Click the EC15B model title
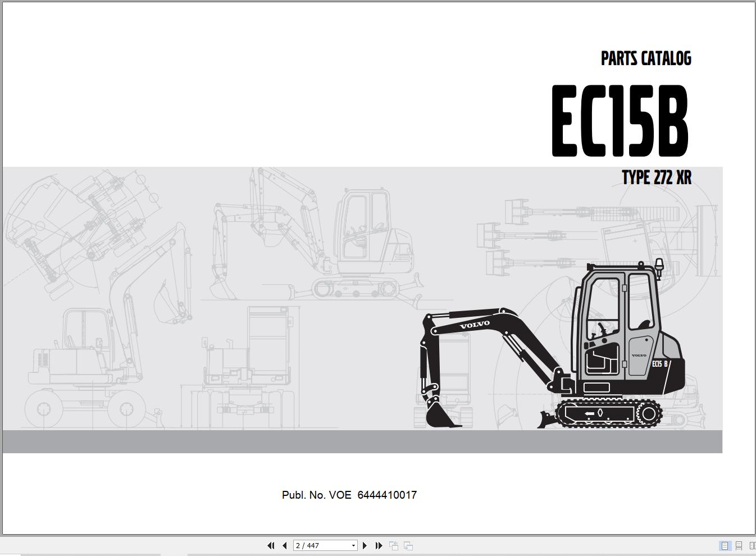Screen dimensions: 756x556 pyautogui.click(x=620, y=121)
